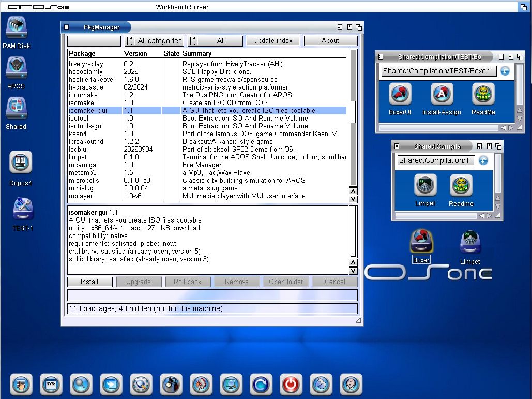
Task: Select the keen4 package row
Action: pyautogui.click(x=207, y=134)
